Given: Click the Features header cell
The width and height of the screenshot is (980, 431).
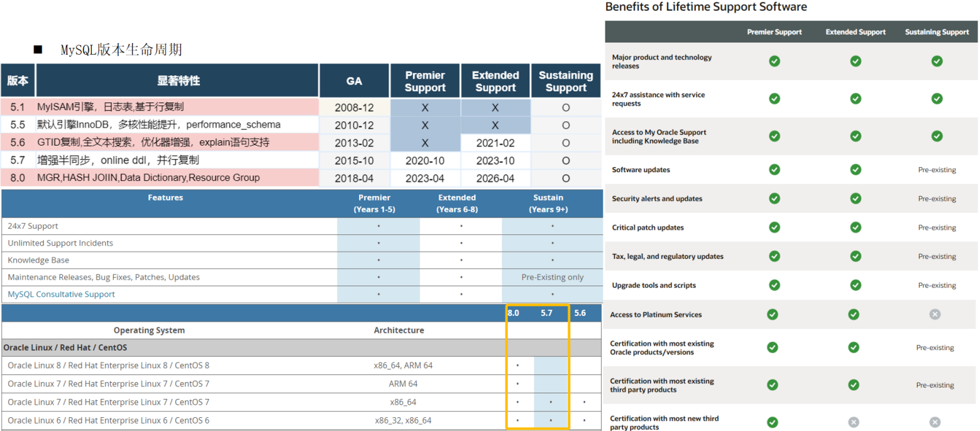Looking at the screenshot, I should point(166,197).
